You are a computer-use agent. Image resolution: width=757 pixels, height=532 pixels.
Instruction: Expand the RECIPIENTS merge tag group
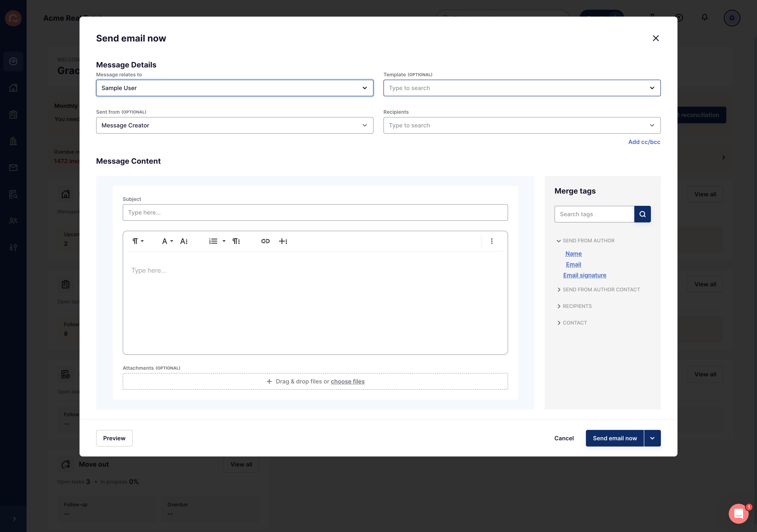(574, 306)
